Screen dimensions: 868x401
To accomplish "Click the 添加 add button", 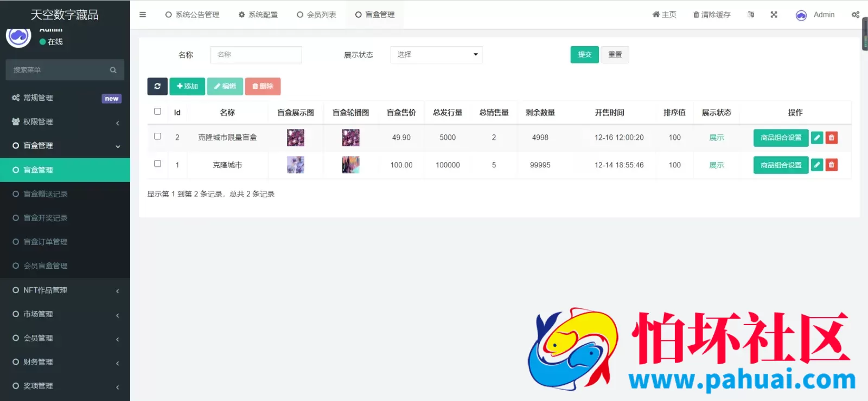I will 187,86.
